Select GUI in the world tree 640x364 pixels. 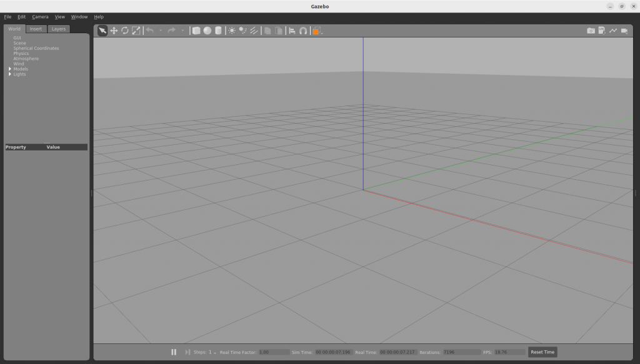click(x=17, y=38)
